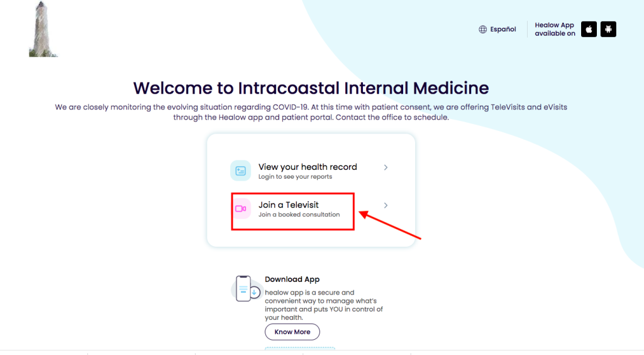Viewport: 644px width, 355px height.
Task: Click the Welcome to Intracoastal Internal Medicine heading
Action: (x=311, y=88)
